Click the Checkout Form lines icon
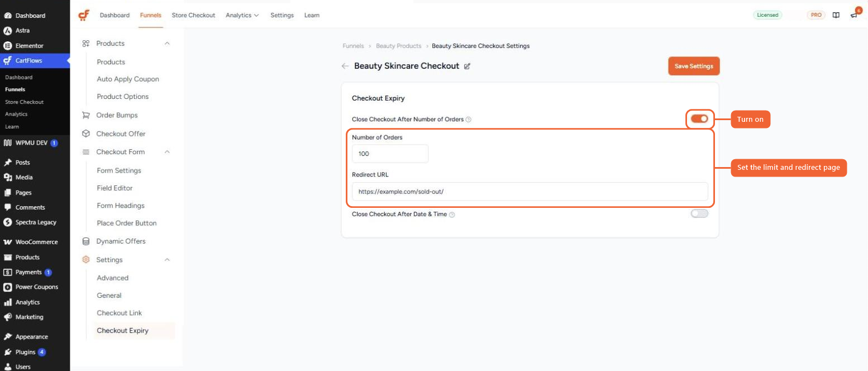Viewport: 868px width, 371px height. [86, 152]
